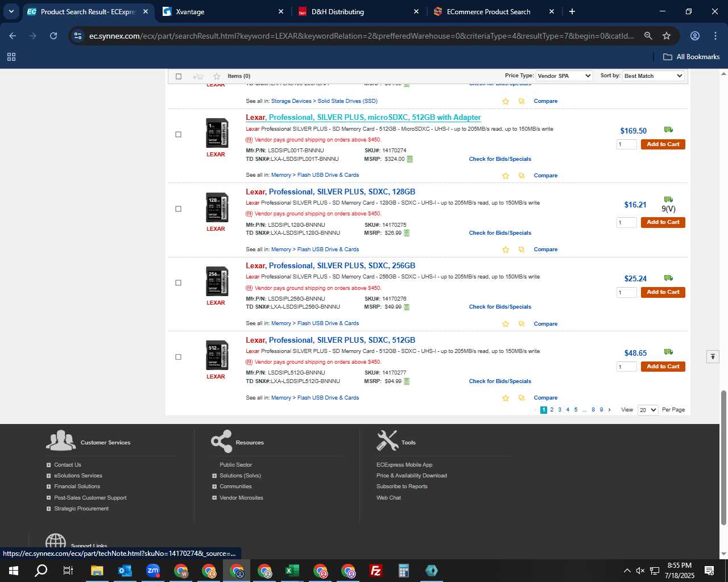The height and width of the screenshot is (582, 728).
Task: Expand eSolutions Services in footer
Action: point(49,476)
